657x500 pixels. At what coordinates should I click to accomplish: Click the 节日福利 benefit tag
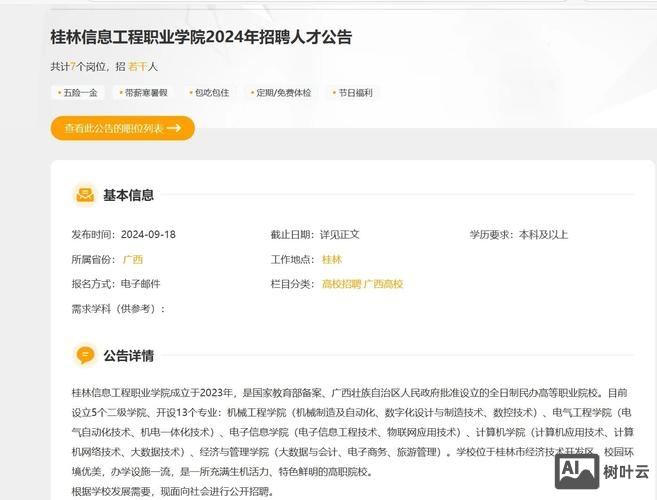coord(353,93)
